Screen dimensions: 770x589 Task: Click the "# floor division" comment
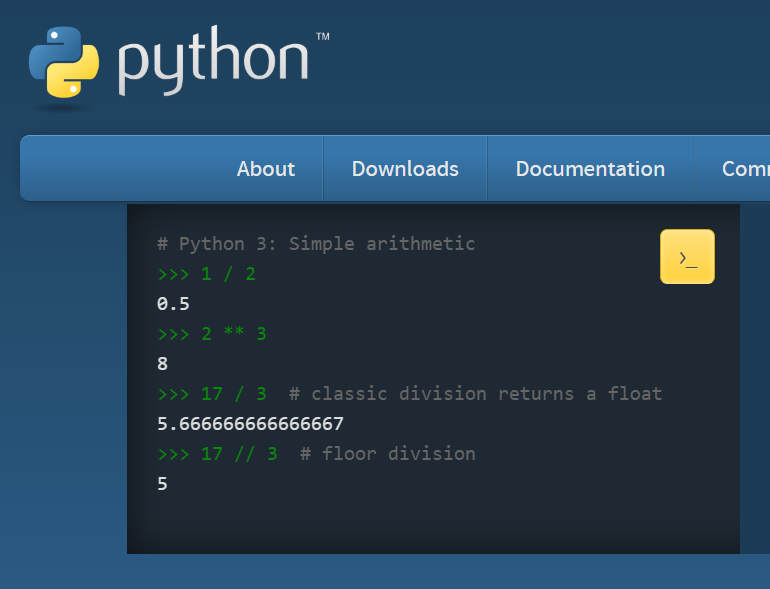pos(386,454)
